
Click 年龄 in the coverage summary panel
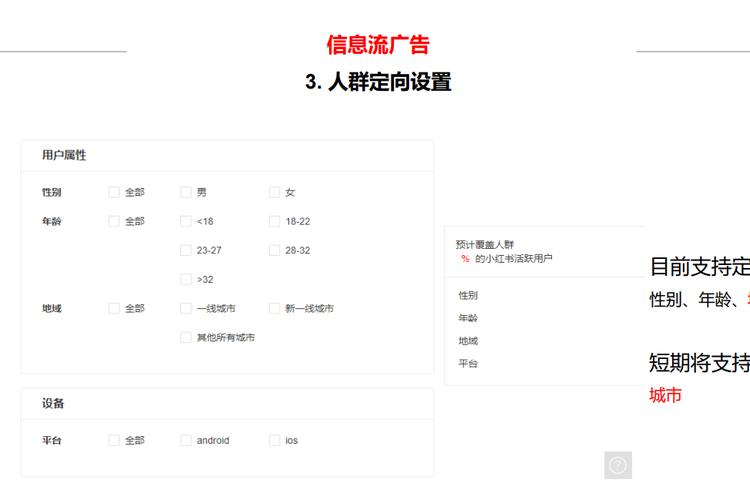[468, 318]
